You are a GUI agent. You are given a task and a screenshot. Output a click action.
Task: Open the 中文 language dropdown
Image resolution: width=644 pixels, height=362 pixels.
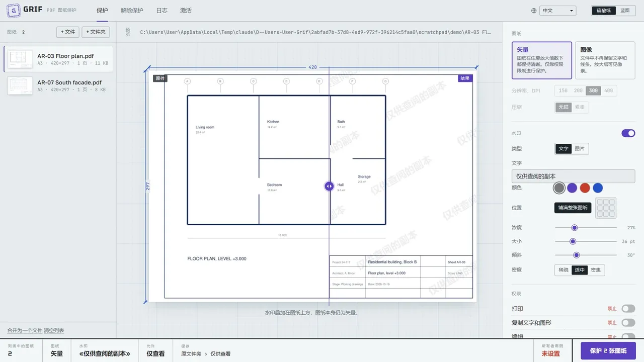click(557, 11)
